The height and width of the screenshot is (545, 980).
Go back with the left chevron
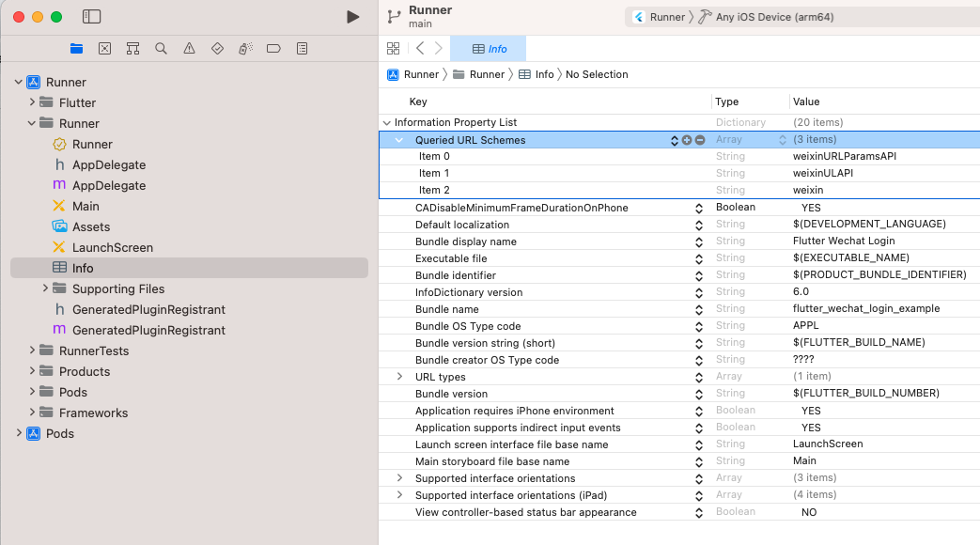420,48
